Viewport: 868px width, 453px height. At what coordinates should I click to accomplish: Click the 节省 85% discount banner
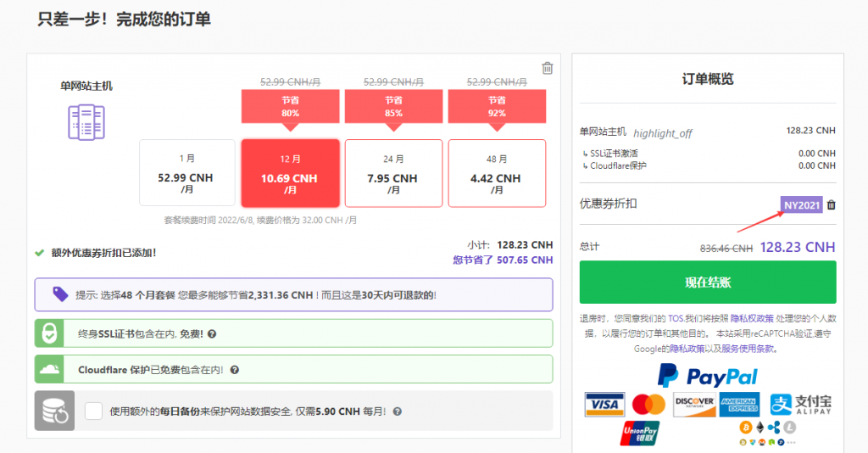pos(393,106)
